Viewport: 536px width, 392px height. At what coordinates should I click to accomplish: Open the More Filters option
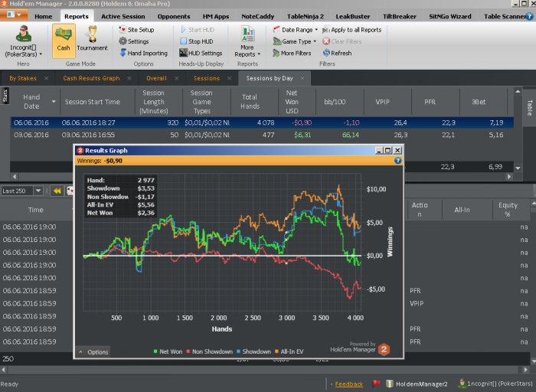click(x=296, y=53)
